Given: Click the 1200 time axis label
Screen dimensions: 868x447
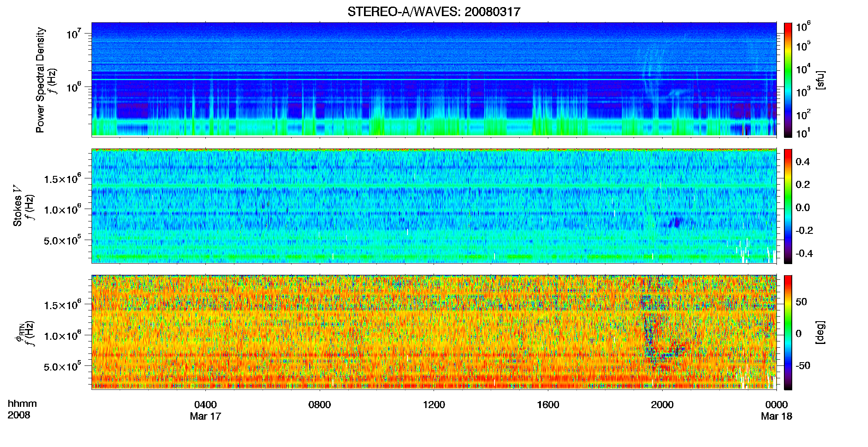Looking at the screenshot, I should 434,405.
